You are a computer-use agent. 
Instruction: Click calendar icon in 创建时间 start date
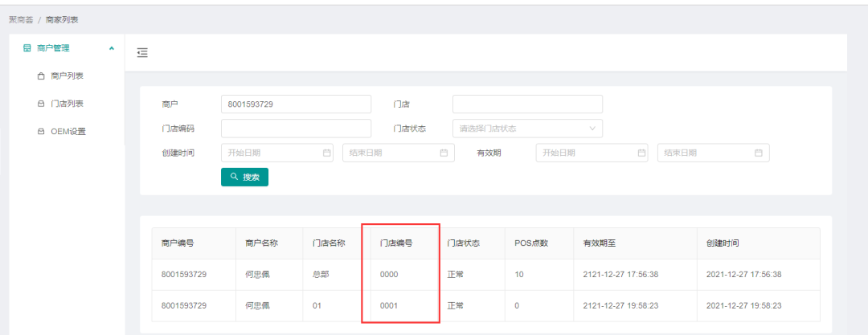coord(326,153)
